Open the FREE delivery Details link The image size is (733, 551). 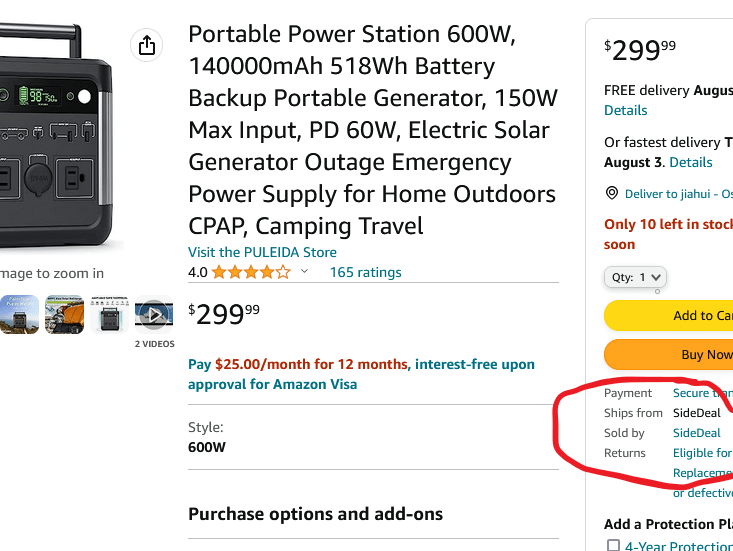pos(625,110)
